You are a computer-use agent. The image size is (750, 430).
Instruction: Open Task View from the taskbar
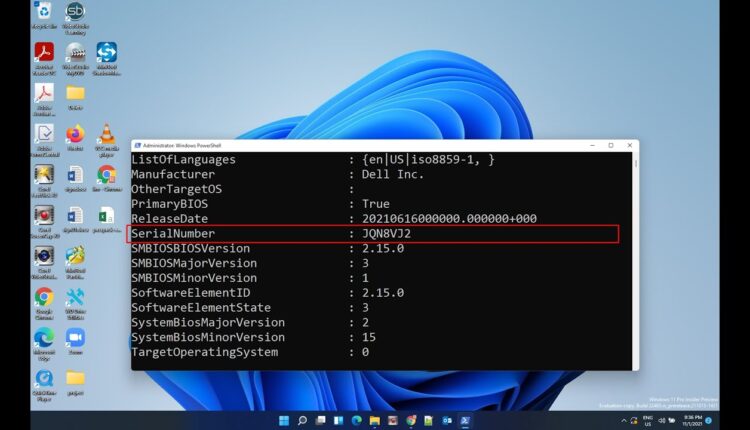coord(320,420)
